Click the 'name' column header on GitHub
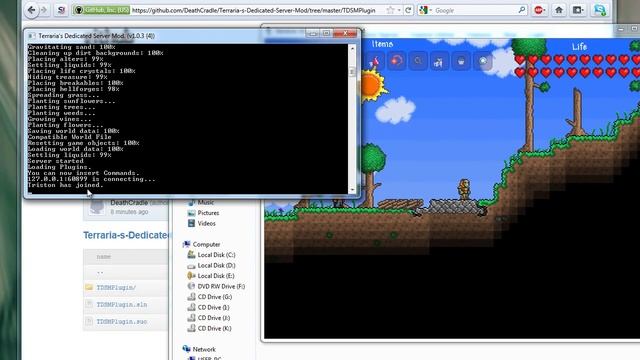Viewport: 640px width, 360px height. [x=104, y=257]
